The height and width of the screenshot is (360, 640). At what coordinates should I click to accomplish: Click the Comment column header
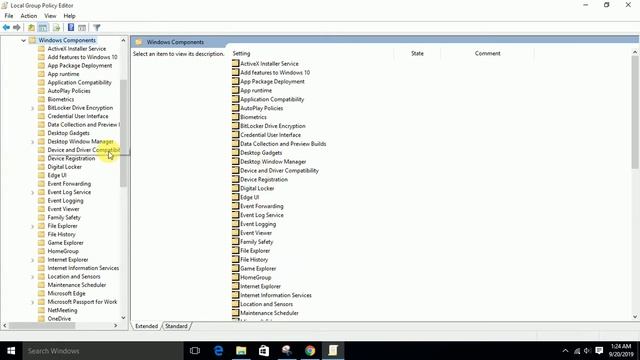point(487,53)
